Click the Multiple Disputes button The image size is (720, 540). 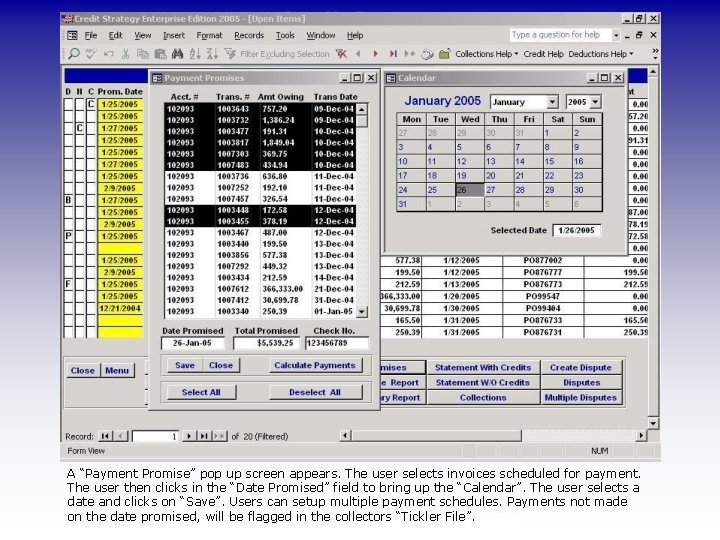click(x=581, y=398)
